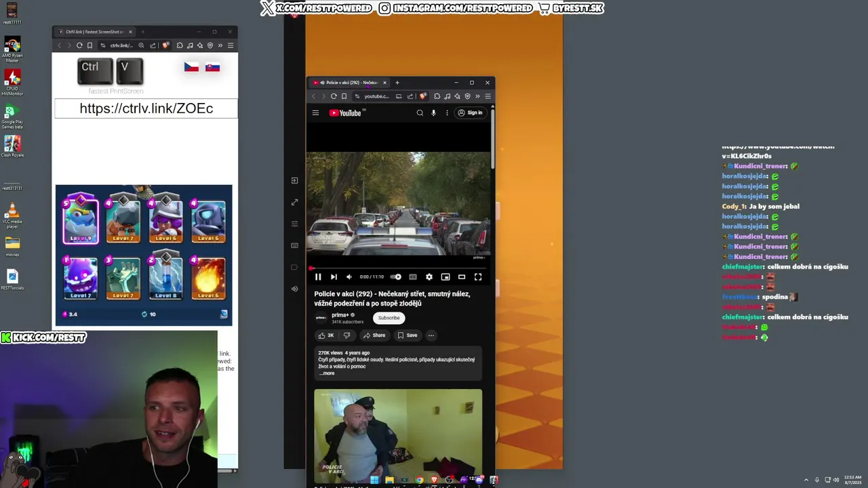Toggle closed captions on the video
The image size is (868, 488).
coord(413,277)
